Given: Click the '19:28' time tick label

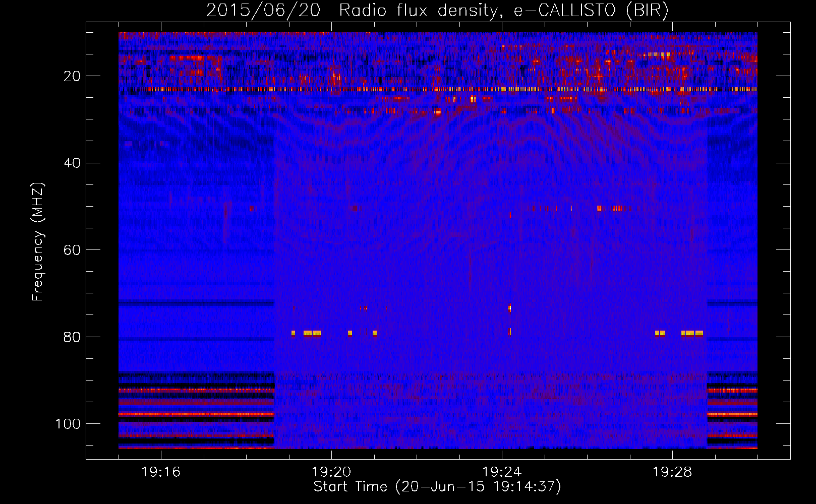Looking at the screenshot, I should tap(672, 472).
